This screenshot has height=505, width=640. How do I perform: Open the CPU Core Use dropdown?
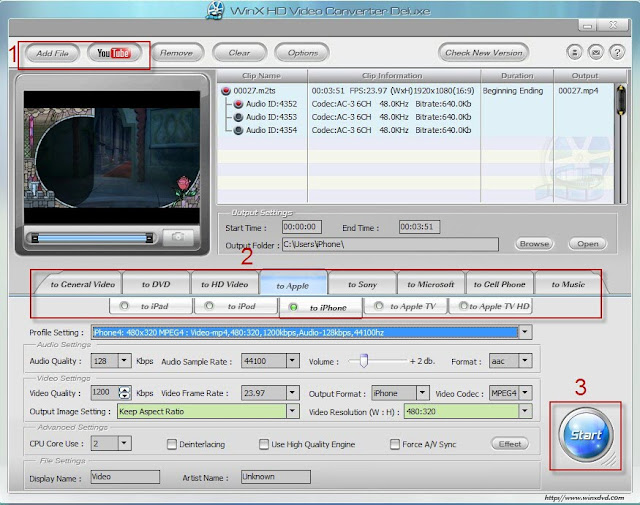pyautogui.click(x=124, y=443)
